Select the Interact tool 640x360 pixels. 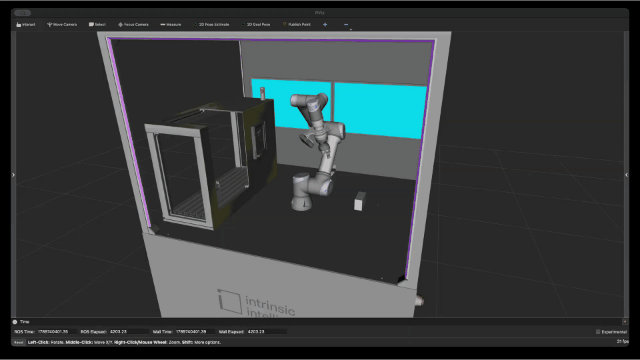click(26, 24)
